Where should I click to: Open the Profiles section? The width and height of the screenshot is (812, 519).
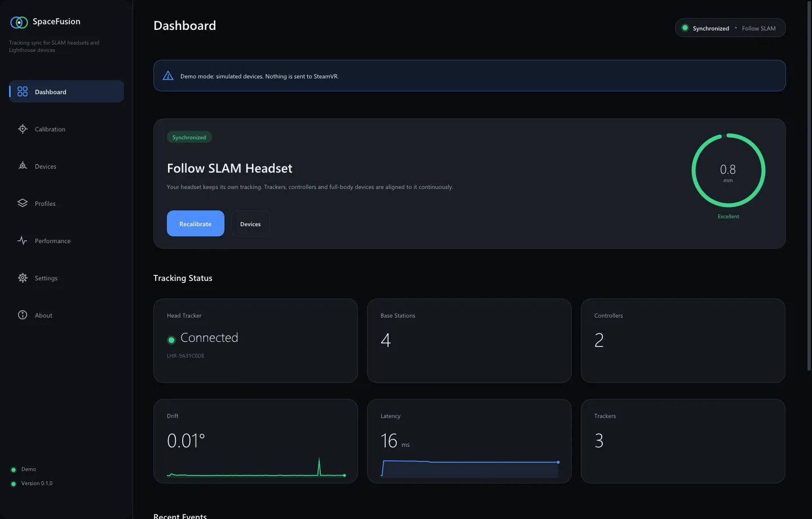click(67, 203)
